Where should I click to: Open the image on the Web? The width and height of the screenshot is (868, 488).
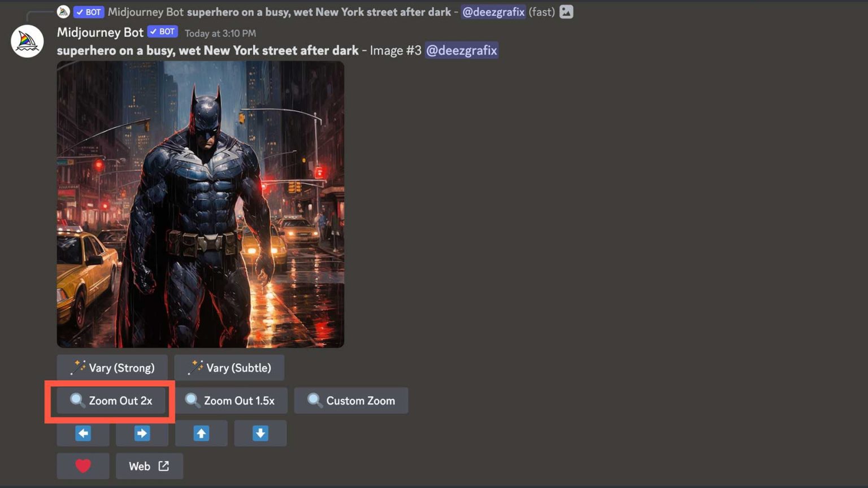click(x=149, y=465)
